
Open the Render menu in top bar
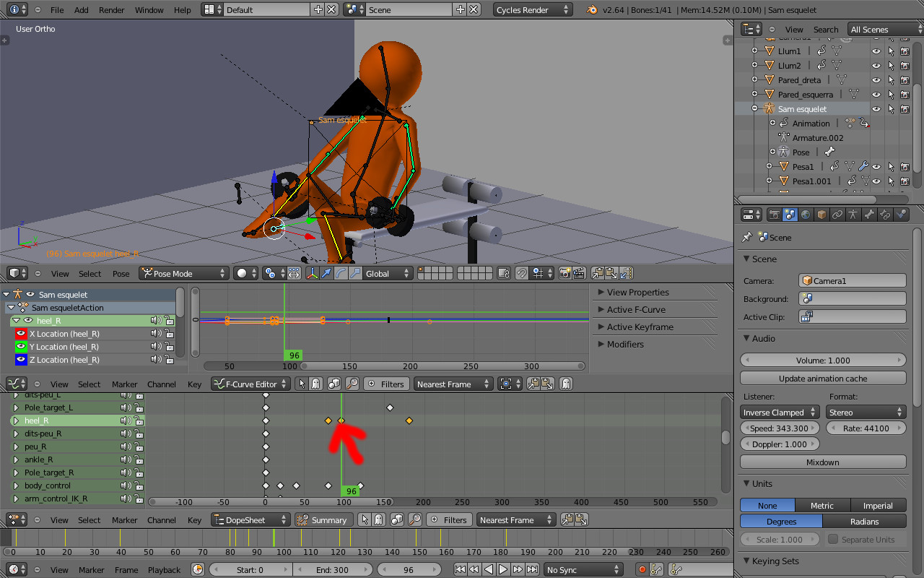coord(111,10)
